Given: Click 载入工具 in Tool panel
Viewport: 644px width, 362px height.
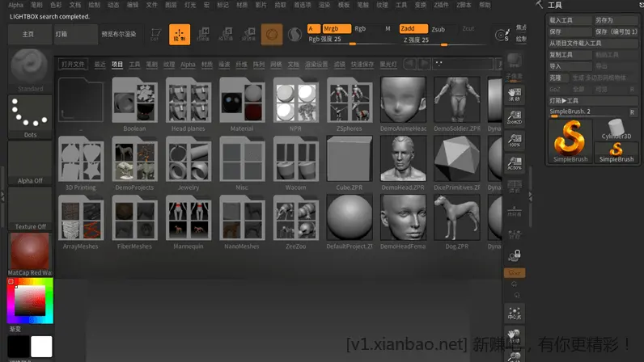Looking at the screenshot, I should click(570, 20).
